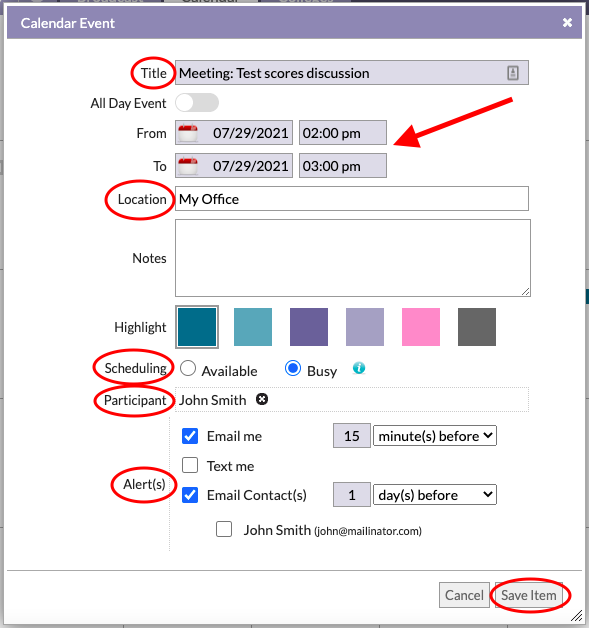
Task: Choose the dark gray highlight swatch
Action: point(477,327)
